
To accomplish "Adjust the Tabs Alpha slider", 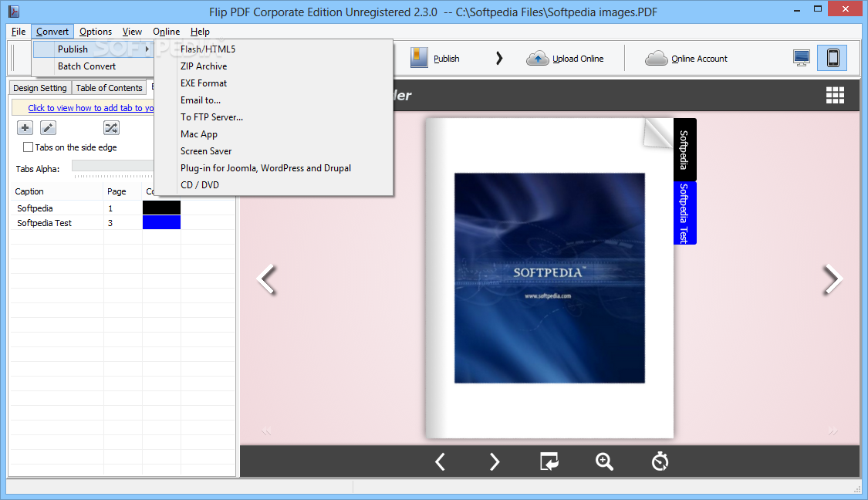I will coord(113,166).
